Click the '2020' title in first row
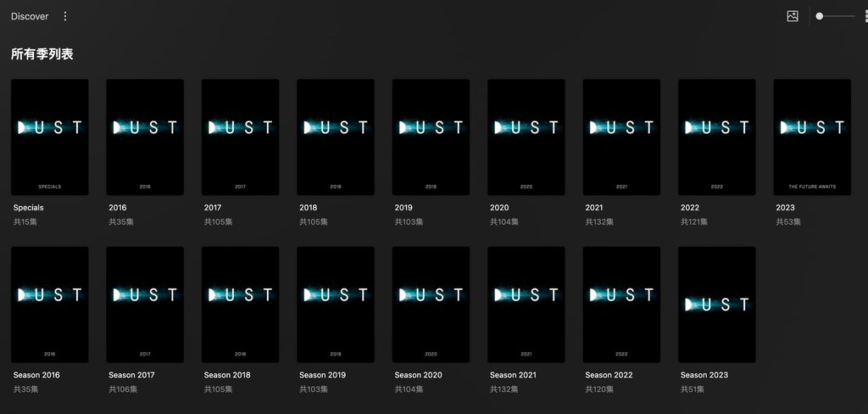868x414 pixels. [499, 208]
